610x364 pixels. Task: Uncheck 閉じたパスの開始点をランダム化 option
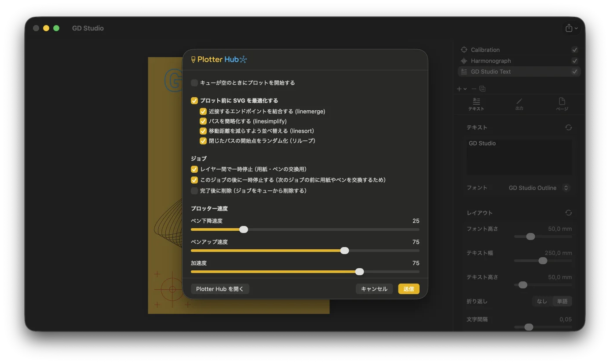pyautogui.click(x=203, y=141)
